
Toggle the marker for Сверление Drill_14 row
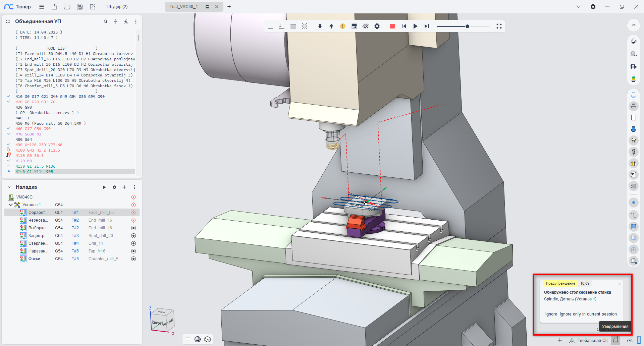click(x=133, y=243)
